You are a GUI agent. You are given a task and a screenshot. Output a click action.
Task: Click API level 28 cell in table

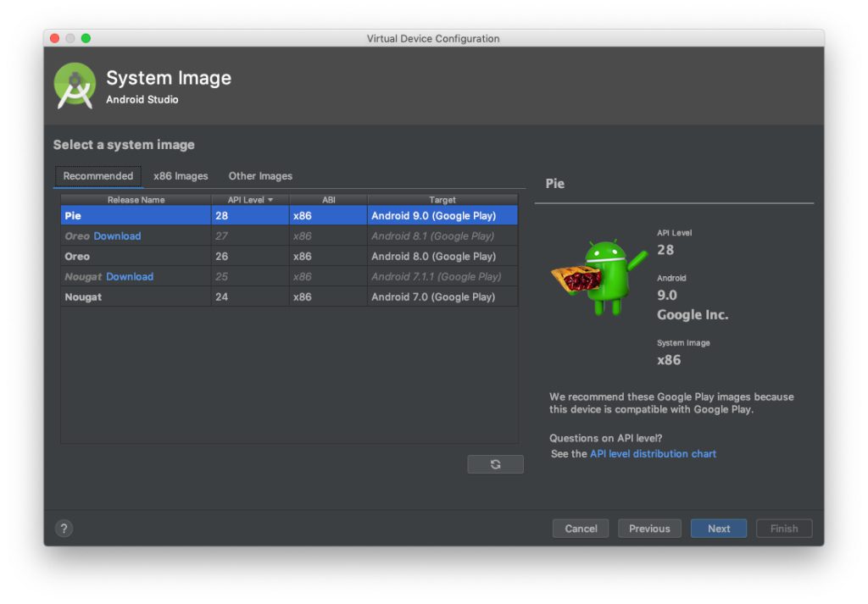click(x=250, y=215)
